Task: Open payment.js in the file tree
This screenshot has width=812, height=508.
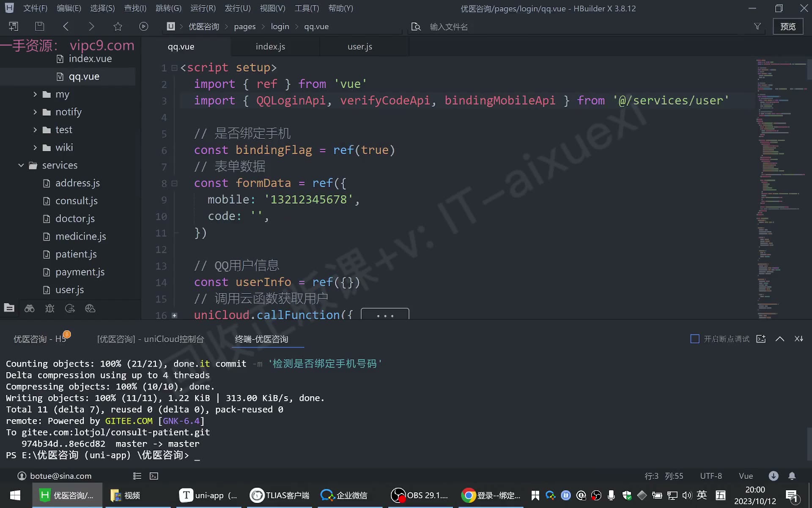Action: (80, 272)
